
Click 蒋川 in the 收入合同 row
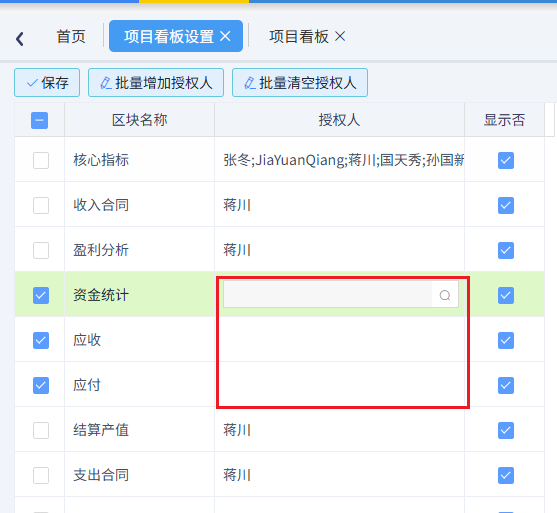tap(237, 205)
